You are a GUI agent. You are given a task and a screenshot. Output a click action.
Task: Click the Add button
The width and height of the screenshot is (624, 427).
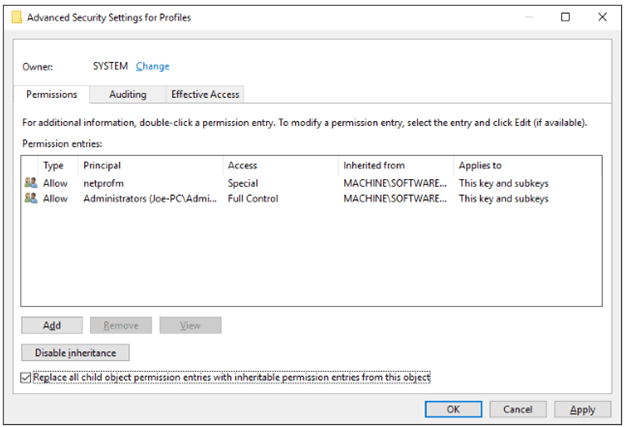[52, 325]
